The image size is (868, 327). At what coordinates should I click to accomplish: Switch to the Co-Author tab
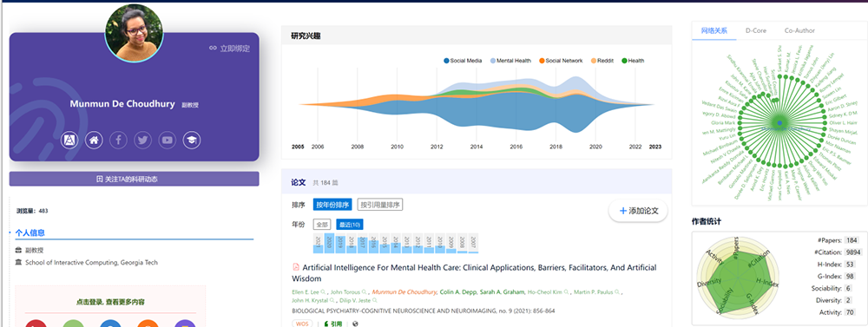coord(799,31)
